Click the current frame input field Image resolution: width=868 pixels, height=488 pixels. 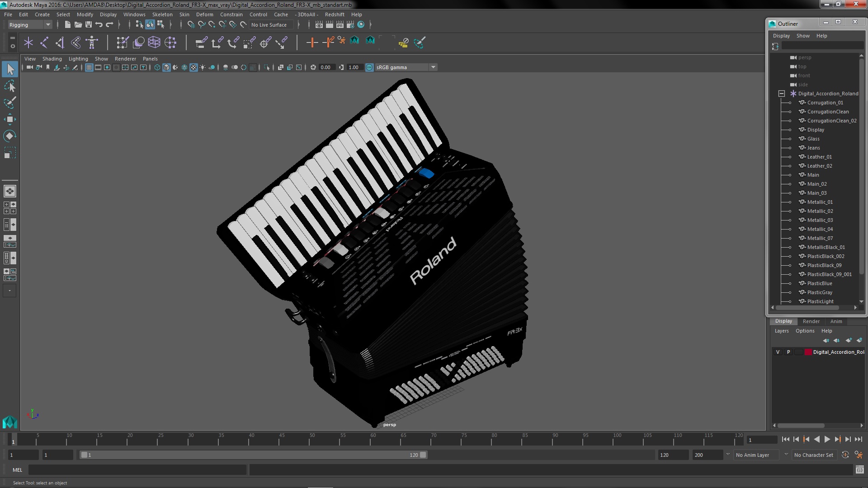pyautogui.click(x=762, y=440)
